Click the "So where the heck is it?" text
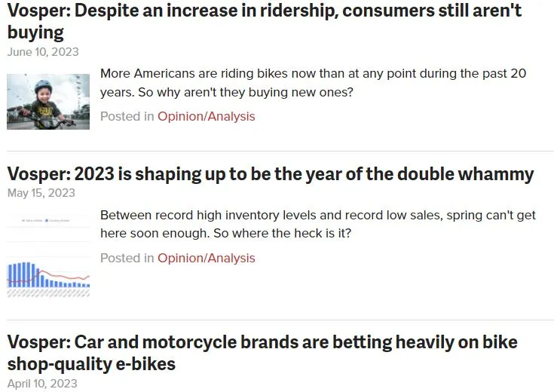Image resolution: width=554 pixels, height=392 pixels. tap(283, 233)
